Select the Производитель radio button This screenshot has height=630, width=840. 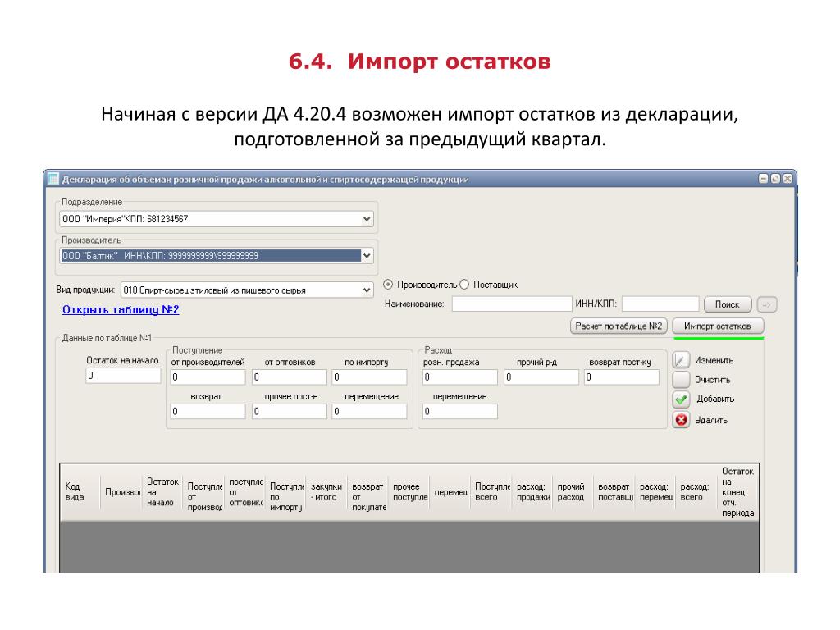click(x=388, y=285)
